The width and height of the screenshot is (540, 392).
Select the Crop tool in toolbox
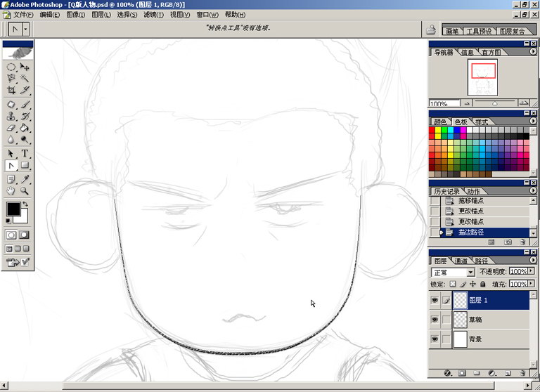(x=11, y=90)
